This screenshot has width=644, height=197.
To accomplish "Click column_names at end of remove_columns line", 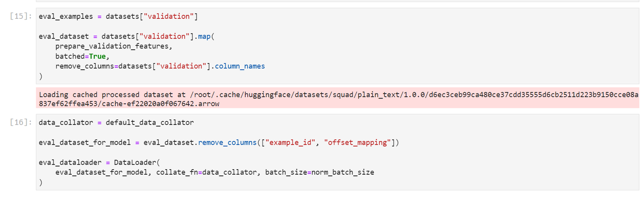I will tap(240, 66).
